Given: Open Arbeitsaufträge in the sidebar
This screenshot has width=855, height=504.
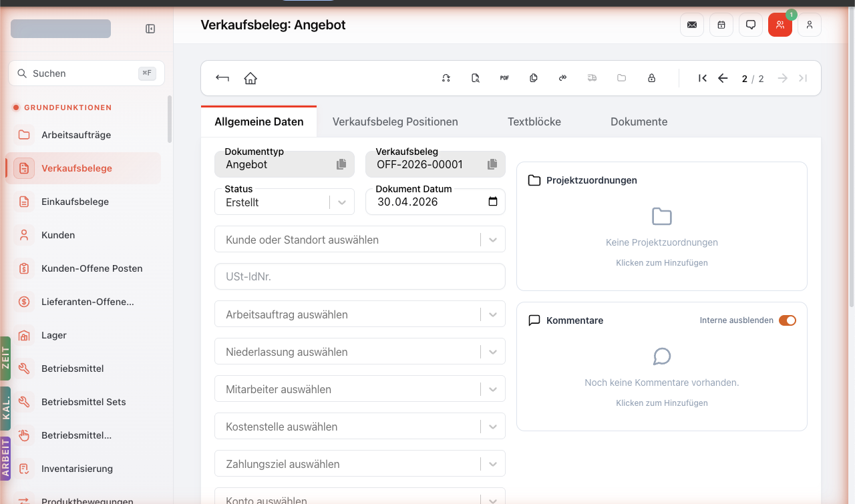Looking at the screenshot, I should click(x=83, y=135).
